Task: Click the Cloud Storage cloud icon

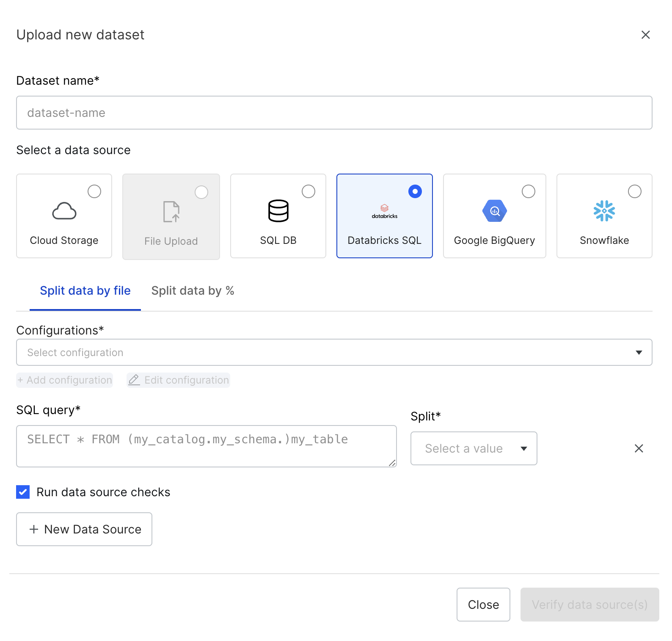Action: [64, 211]
